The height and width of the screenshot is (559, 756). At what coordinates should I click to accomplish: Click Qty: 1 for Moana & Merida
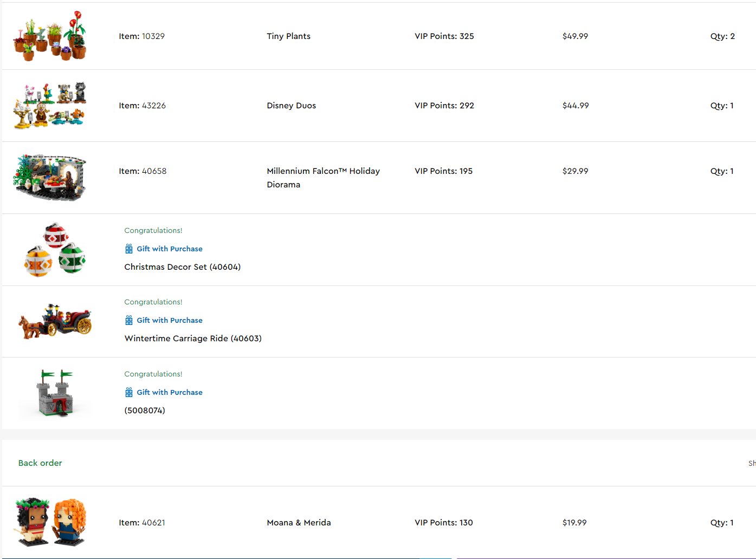pyautogui.click(x=722, y=523)
